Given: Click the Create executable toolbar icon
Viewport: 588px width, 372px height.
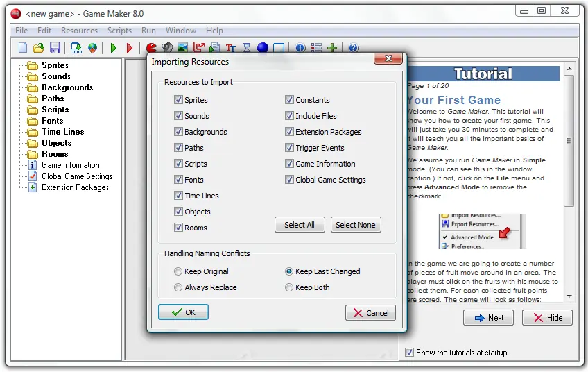Looking at the screenshot, I should (x=76, y=48).
